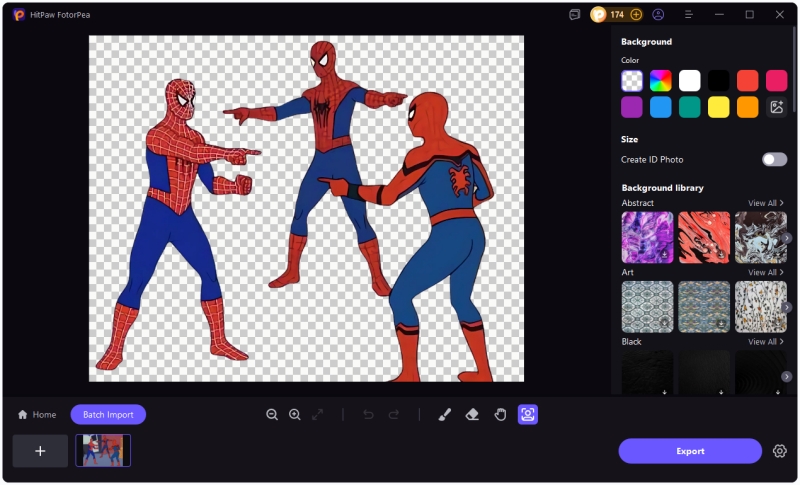Select the red background color swatch
The width and height of the screenshot is (800, 485).
747,81
